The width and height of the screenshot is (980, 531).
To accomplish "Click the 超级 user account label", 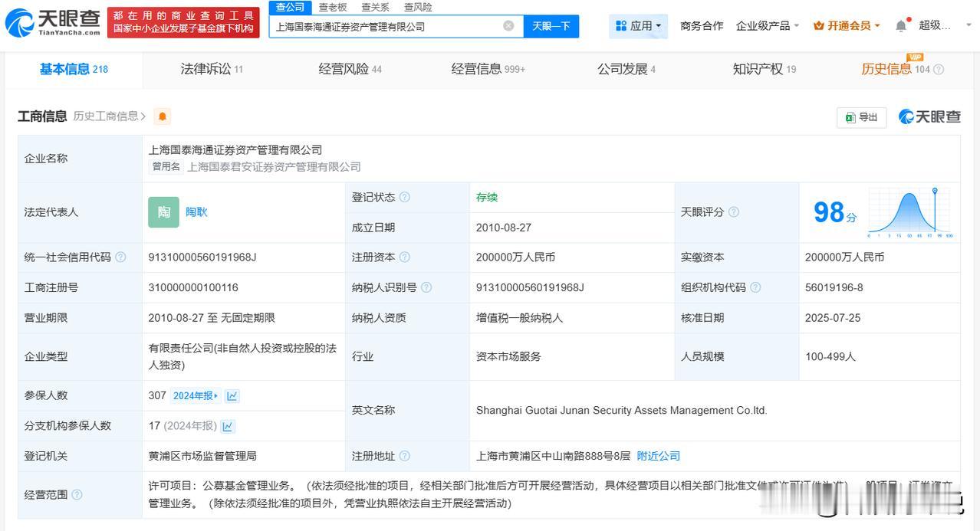I will (935, 25).
